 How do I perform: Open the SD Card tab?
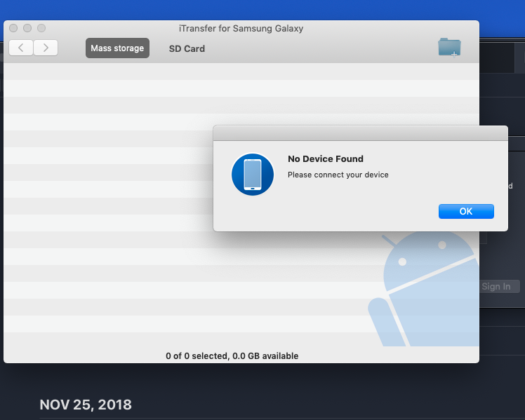(x=187, y=49)
